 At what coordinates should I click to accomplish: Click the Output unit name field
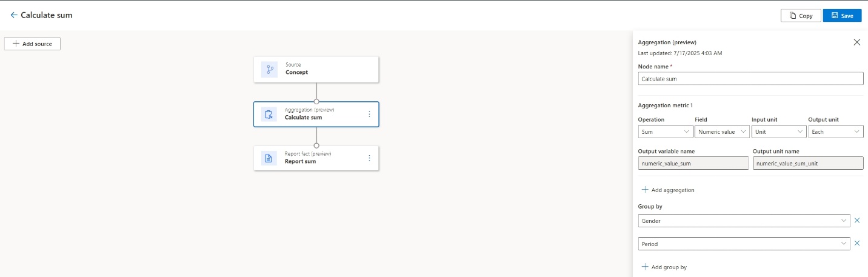(807, 163)
